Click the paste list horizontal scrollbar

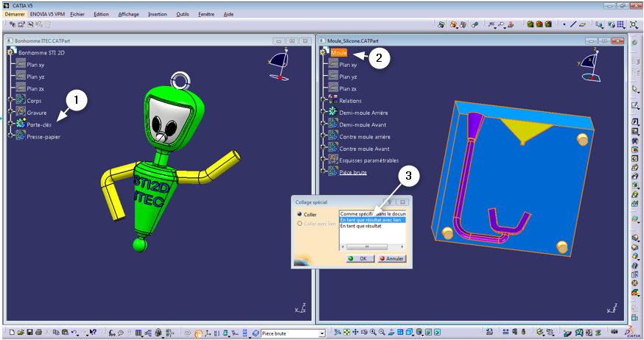(x=372, y=247)
